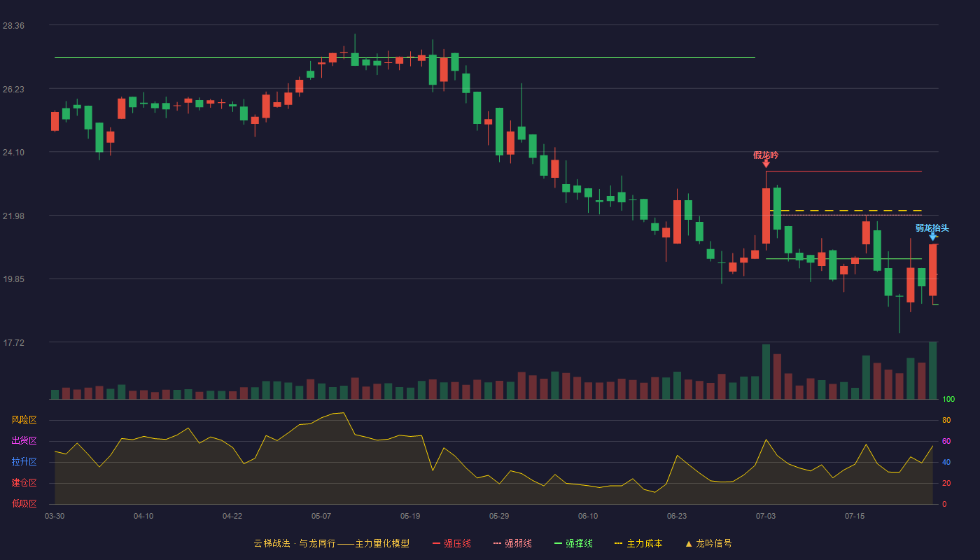
Task: Select the 出货区 zone label
Action: (24, 441)
